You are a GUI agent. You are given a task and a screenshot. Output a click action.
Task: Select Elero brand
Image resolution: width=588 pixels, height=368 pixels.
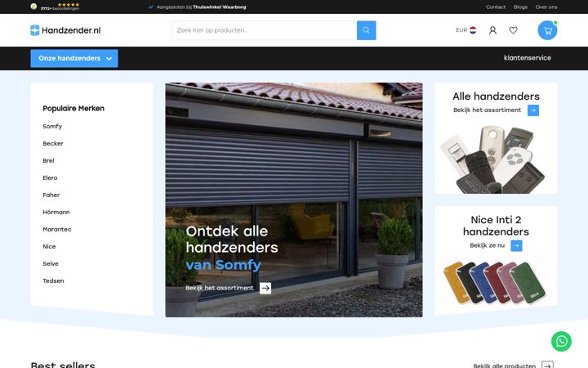50,178
